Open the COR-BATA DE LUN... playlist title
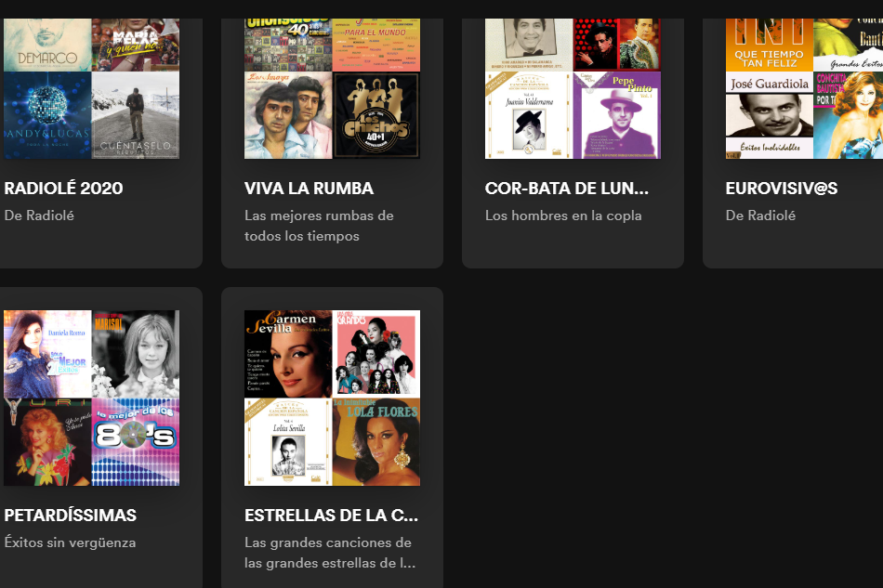Image resolution: width=883 pixels, height=588 pixels. (x=567, y=189)
